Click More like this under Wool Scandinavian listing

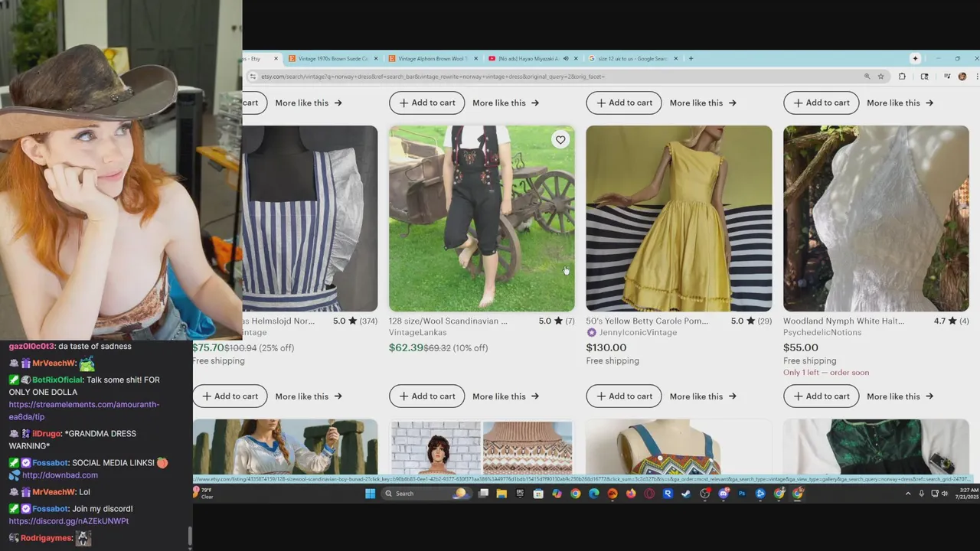(505, 396)
